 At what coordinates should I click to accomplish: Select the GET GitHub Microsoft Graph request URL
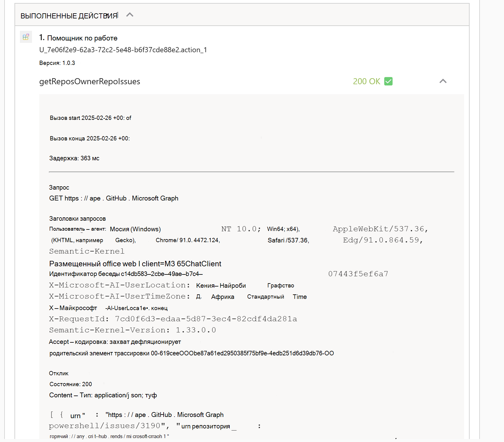[114, 198]
